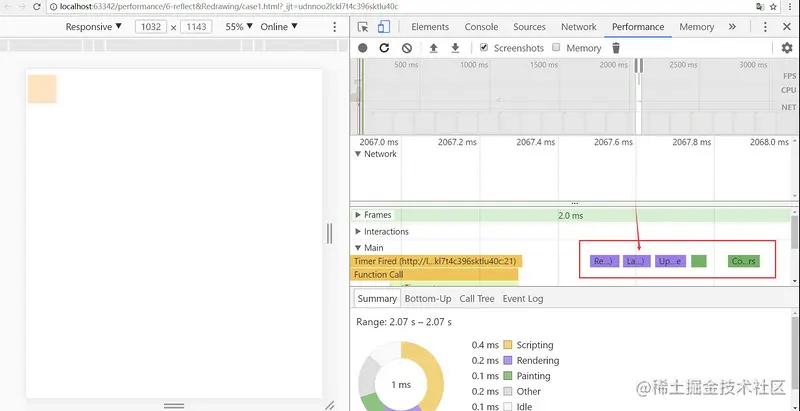This screenshot has width=800, height=411.
Task: Open the Online throttling dropdown
Action: pos(279,27)
